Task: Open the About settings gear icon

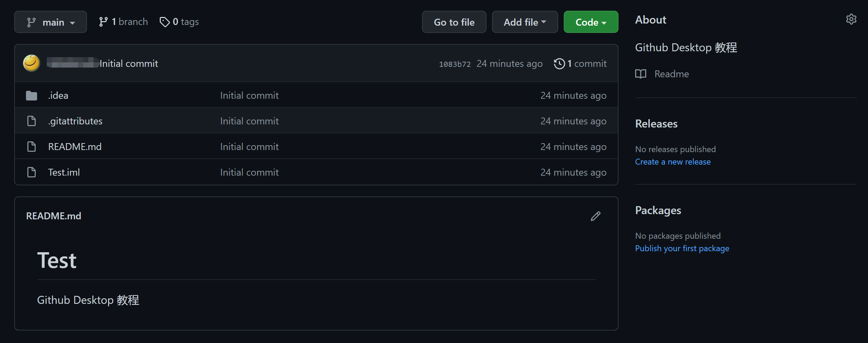Action: 851,19
